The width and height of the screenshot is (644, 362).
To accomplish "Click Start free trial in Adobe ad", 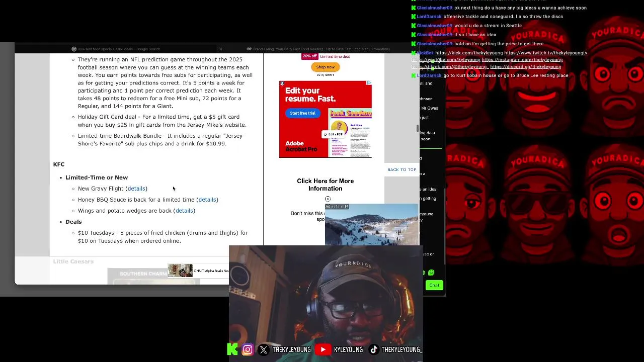I will [302, 113].
